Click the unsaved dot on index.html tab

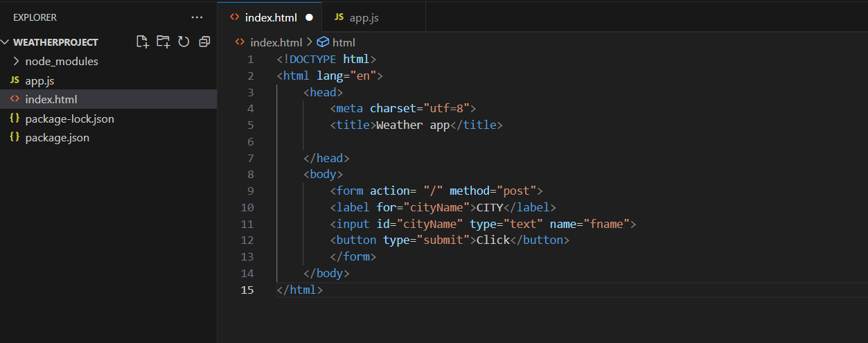[309, 17]
